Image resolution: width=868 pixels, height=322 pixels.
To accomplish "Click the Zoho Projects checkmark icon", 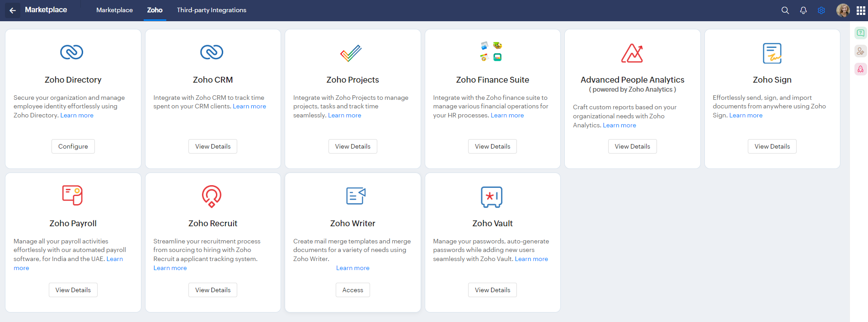I will [351, 53].
